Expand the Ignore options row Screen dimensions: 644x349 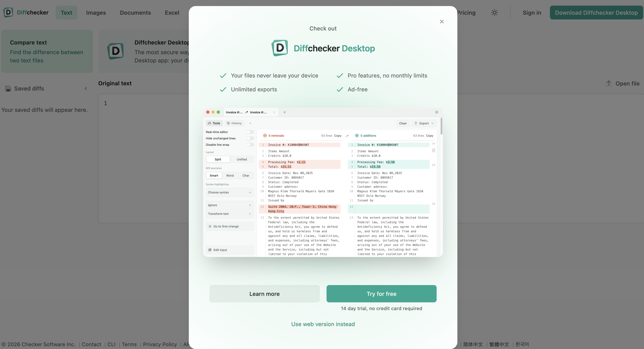click(x=230, y=205)
